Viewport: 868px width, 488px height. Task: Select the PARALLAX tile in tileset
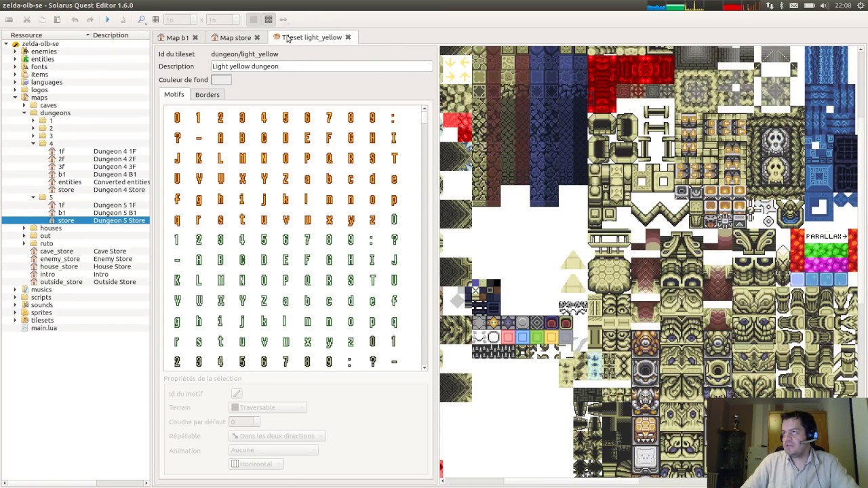(x=827, y=236)
